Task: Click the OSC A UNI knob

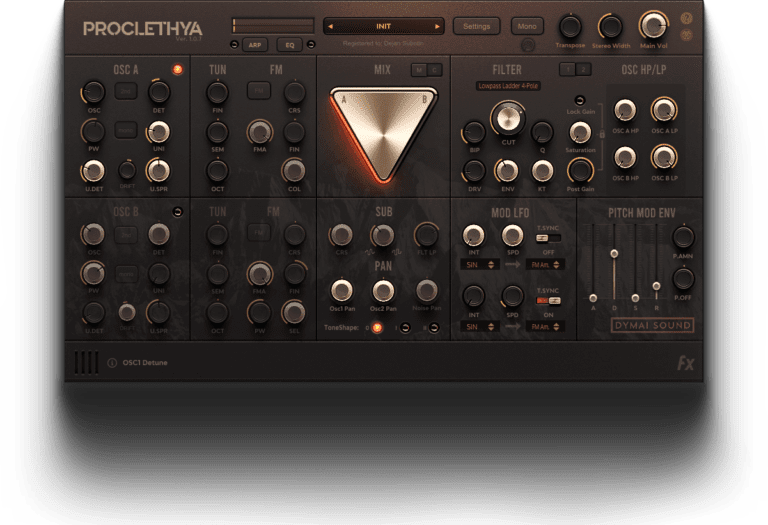Action: point(159,131)
